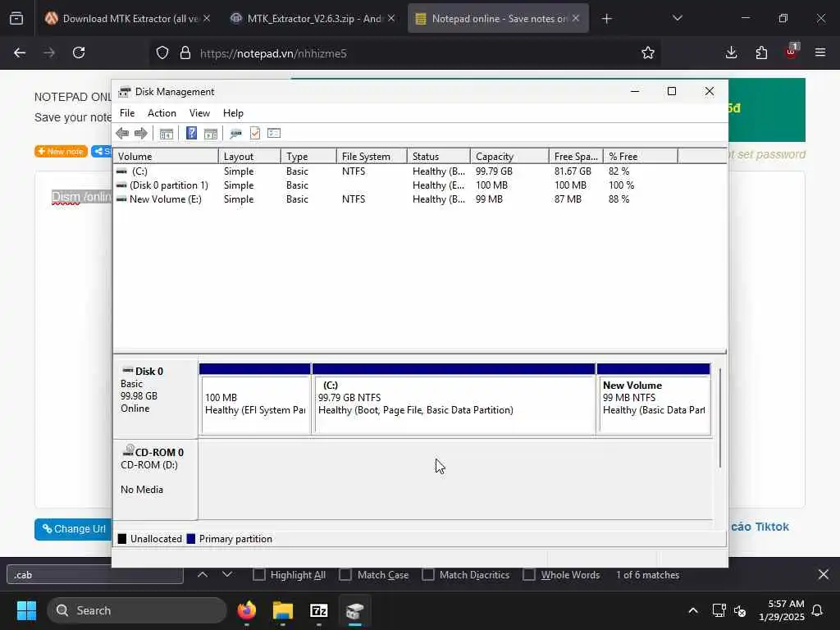Close the Firefox find bar

click(x=824, y=574)
